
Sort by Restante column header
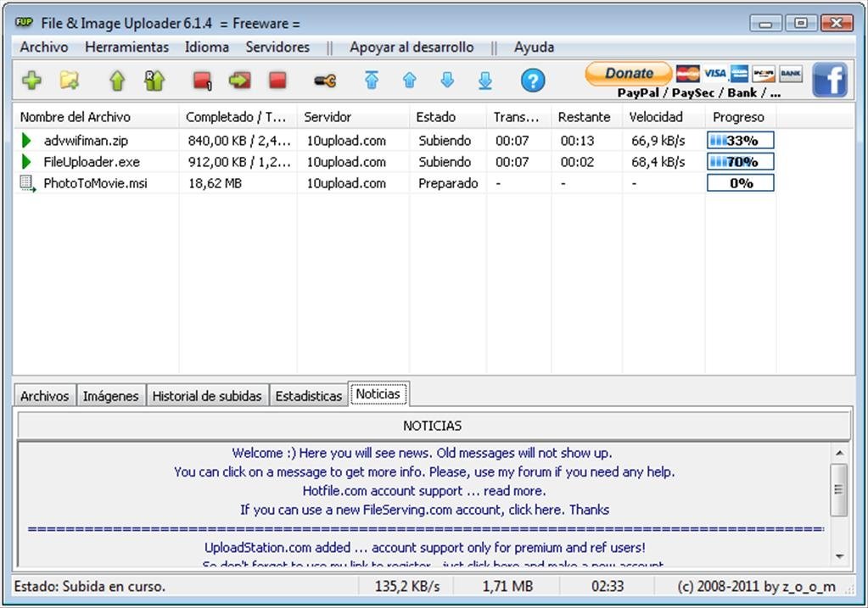(586, 117)
